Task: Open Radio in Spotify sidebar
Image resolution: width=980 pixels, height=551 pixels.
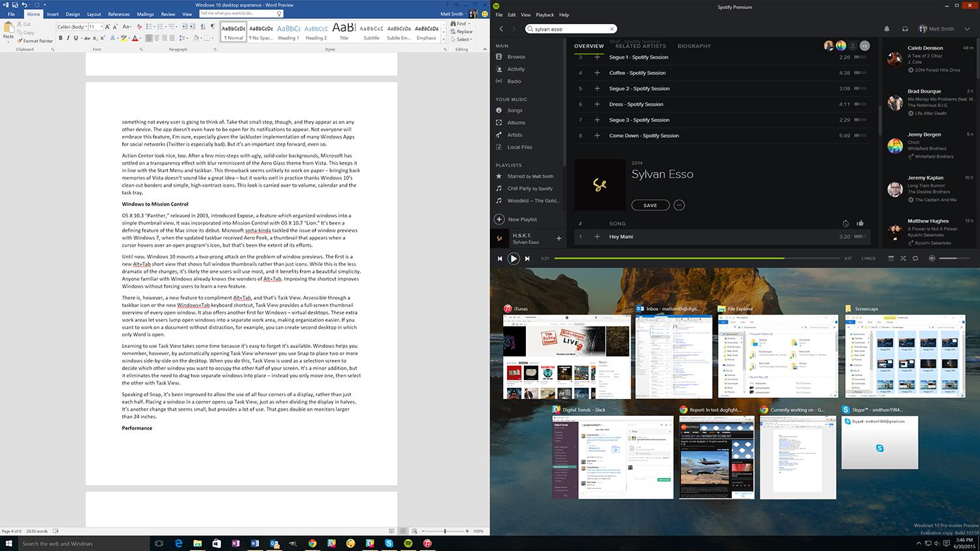Action: tap(514, 82)
